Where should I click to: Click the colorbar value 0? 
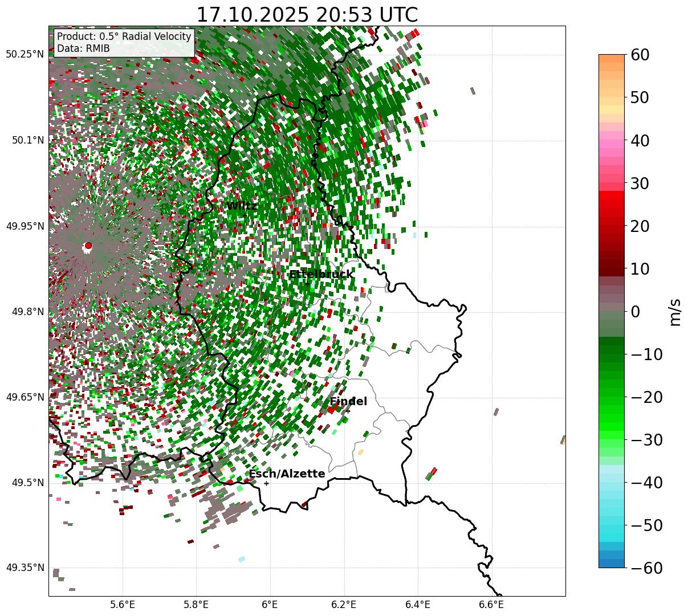pyautogui.click(x=636, y=312)
